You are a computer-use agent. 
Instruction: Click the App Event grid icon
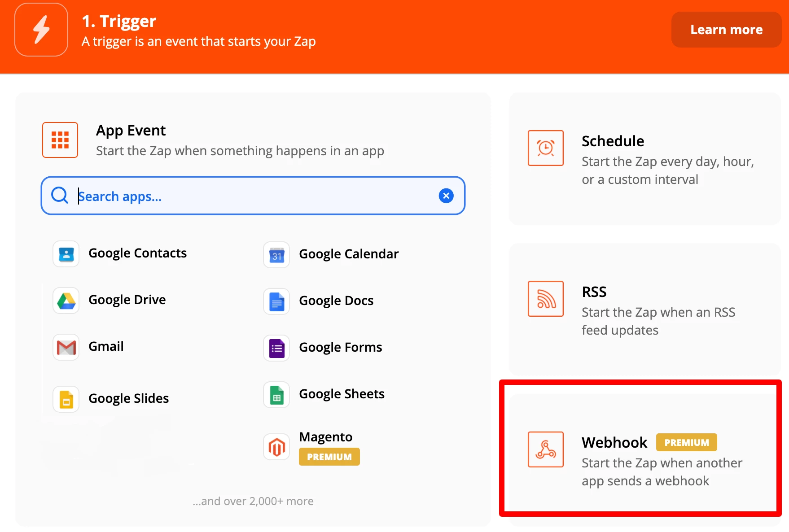point(60,140)
